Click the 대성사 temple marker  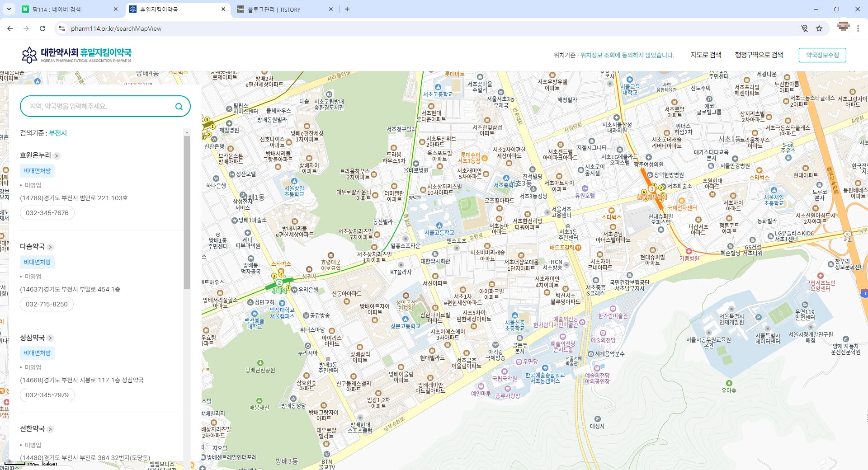tap(598, 419)
